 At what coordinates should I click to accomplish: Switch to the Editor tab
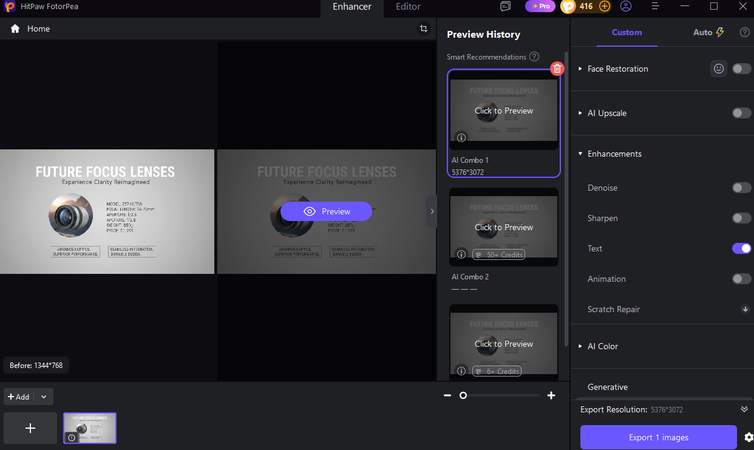point(408,7)
